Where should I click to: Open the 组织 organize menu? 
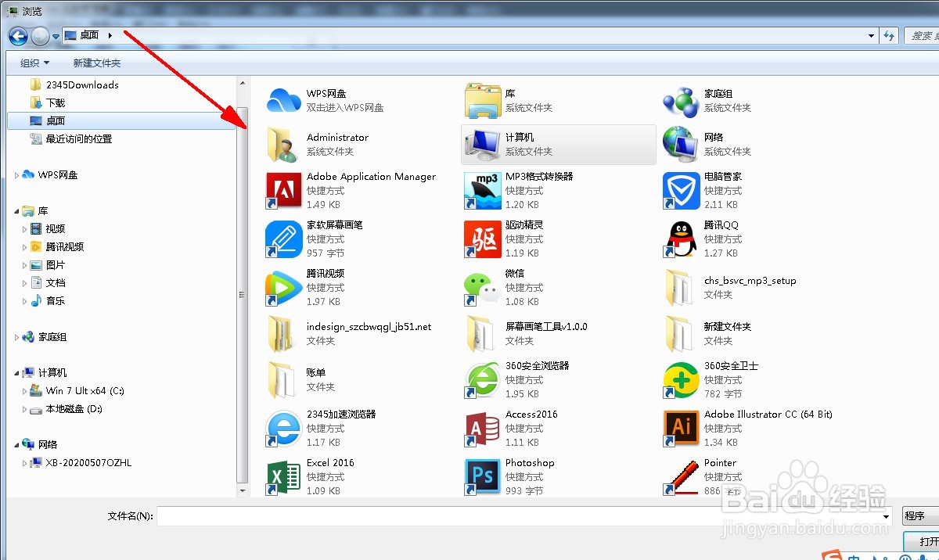34,63
